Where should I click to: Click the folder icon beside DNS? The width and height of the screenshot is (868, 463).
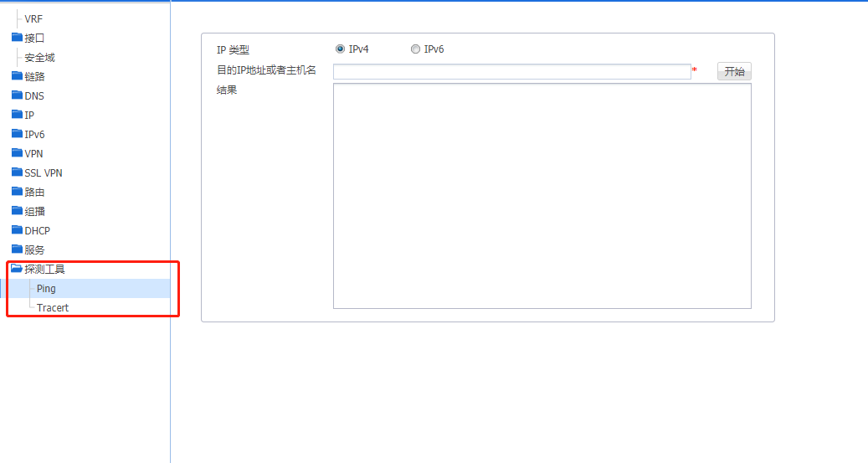click(x=18, y=95)
